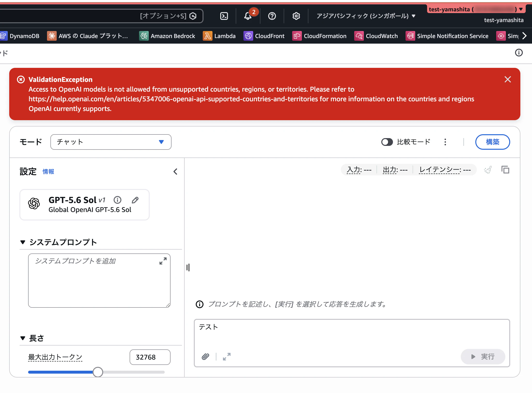Click the GPT-5.6 Sol model info icon
This screenshot has width=532, height=393.
pyautogui.click(x=117, y=200)
